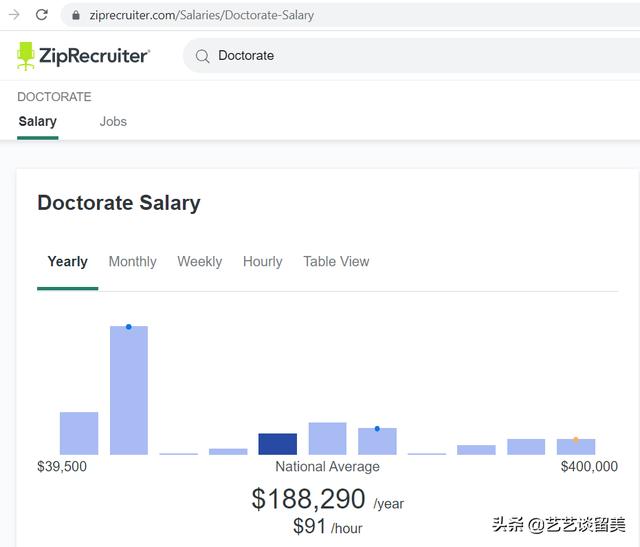Click the first bar near $39,500
This screenshot has height=547, width=640.
tap(79, 433)
